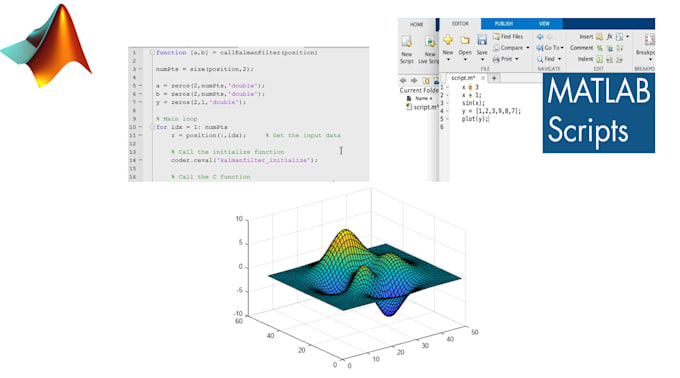Click the Indent label in EDIT section
680x378 pixels.
585,59
